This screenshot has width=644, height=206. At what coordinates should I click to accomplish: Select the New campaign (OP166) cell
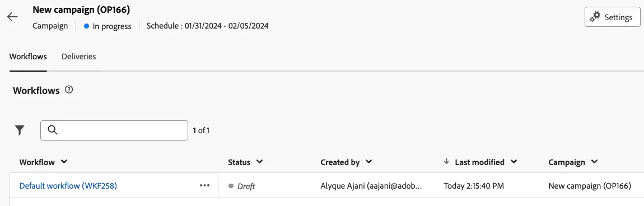coord(590,186)
